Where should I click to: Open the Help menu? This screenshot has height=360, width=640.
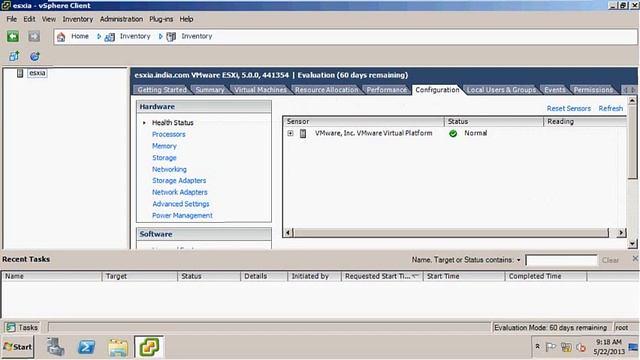[x=186, y=19]
